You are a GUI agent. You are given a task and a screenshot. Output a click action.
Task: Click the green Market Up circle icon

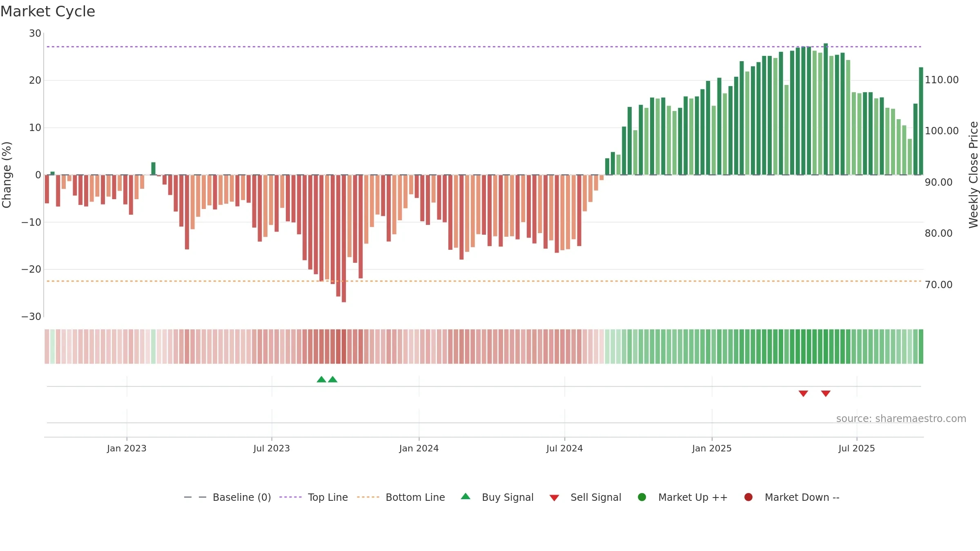642,497
